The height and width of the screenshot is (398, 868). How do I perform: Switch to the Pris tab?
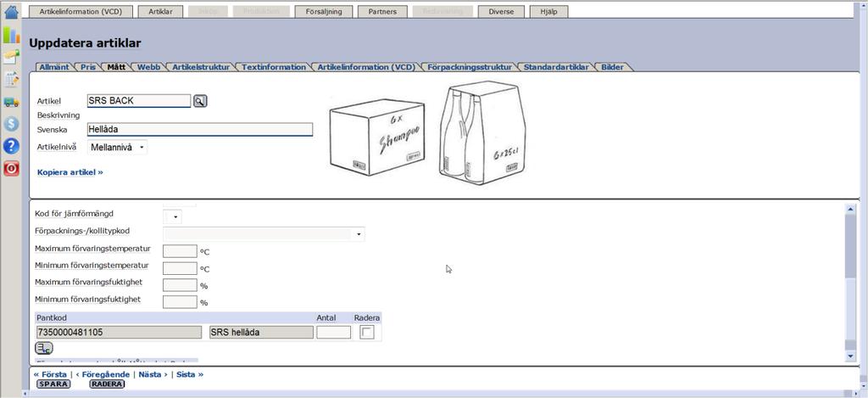pos(88,67)
